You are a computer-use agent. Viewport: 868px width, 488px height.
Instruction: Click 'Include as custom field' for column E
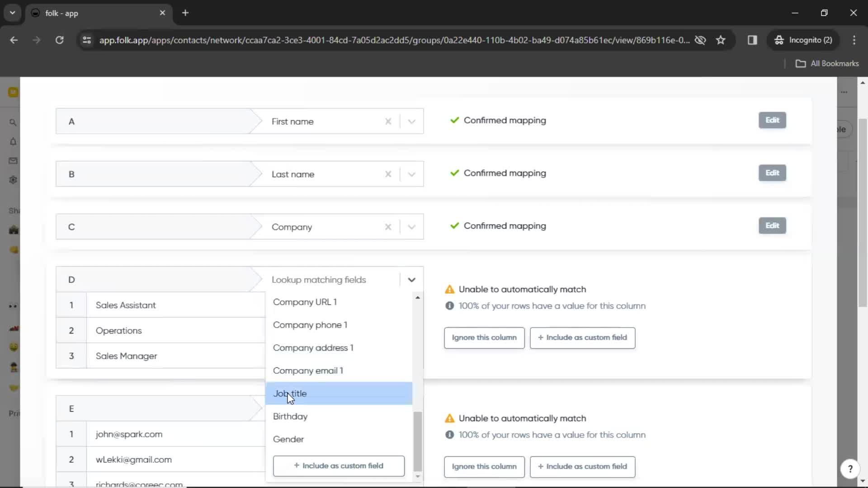[x=582, y=466]
